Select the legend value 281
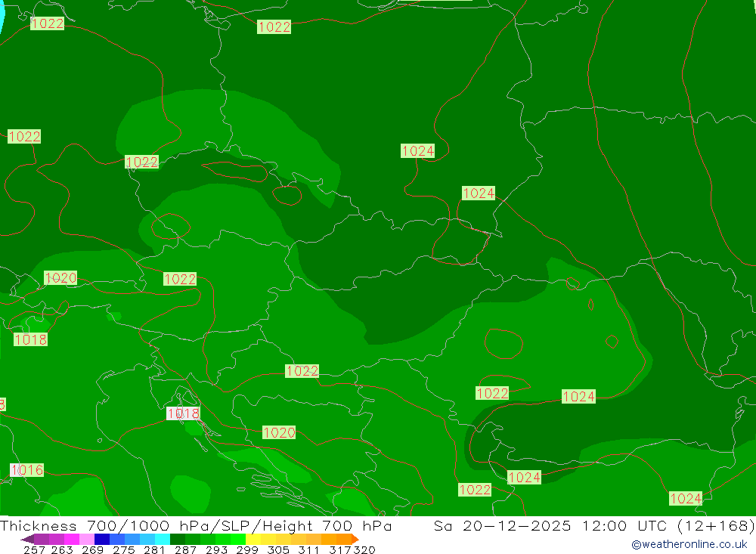 [154, 550]
